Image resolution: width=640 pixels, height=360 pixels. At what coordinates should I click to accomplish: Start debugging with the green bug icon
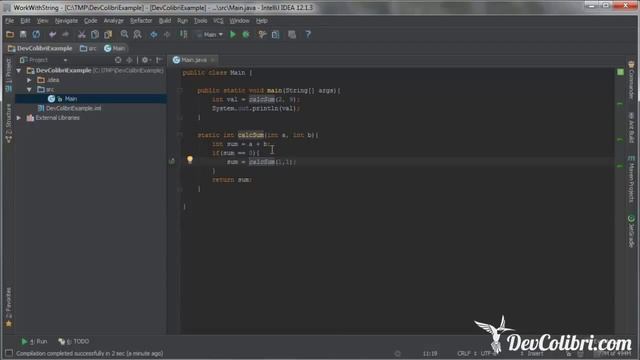pyautogui.click(x=246, y=35)
